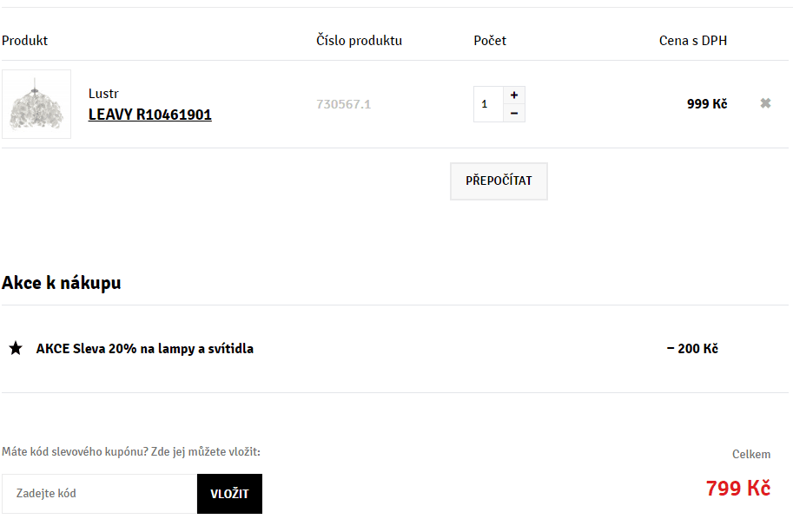Click the Číslo produktu column header

point(359,41)
